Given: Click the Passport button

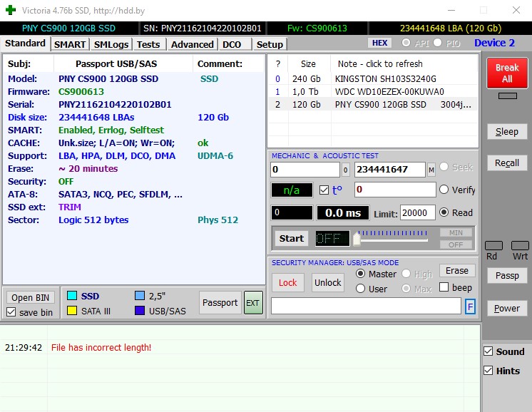Looking at the screenshot, I should click(x=220, y=302).
